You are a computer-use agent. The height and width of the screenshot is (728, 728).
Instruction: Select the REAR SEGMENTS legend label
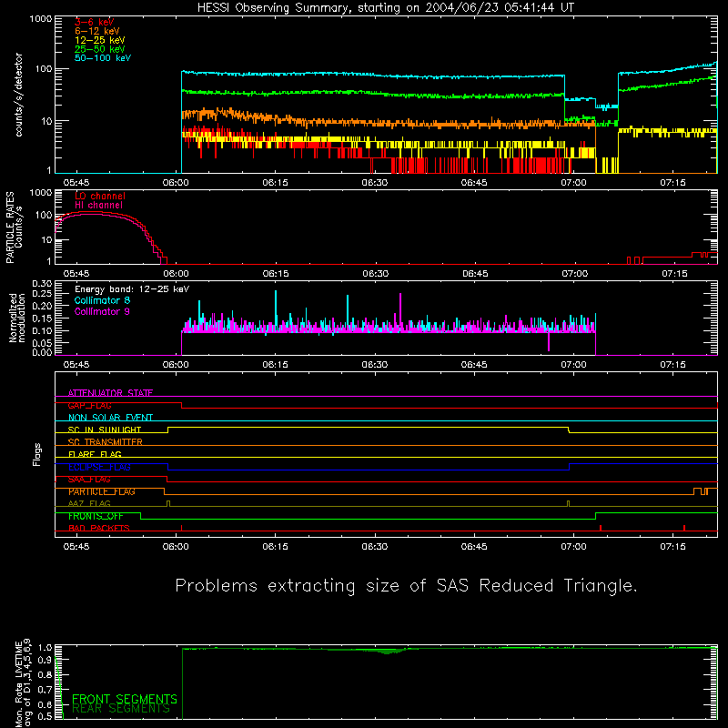click(x=121, y=709)
